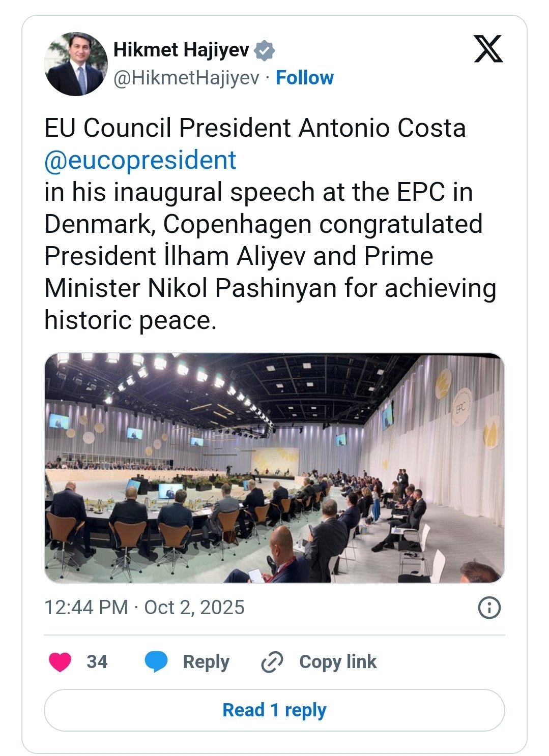The image size is (549, 756).
Task: Click the 34 likes count
Action: (97, 661)
